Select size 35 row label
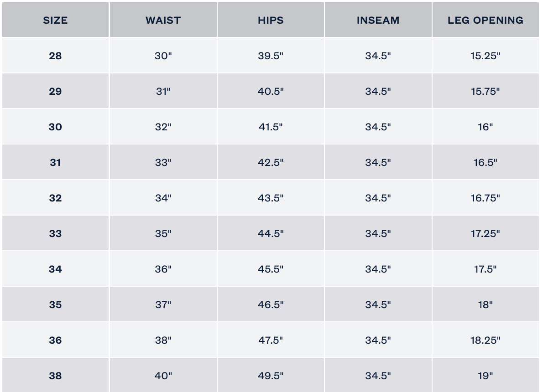 pyautogui.click(x=55, y=305)
